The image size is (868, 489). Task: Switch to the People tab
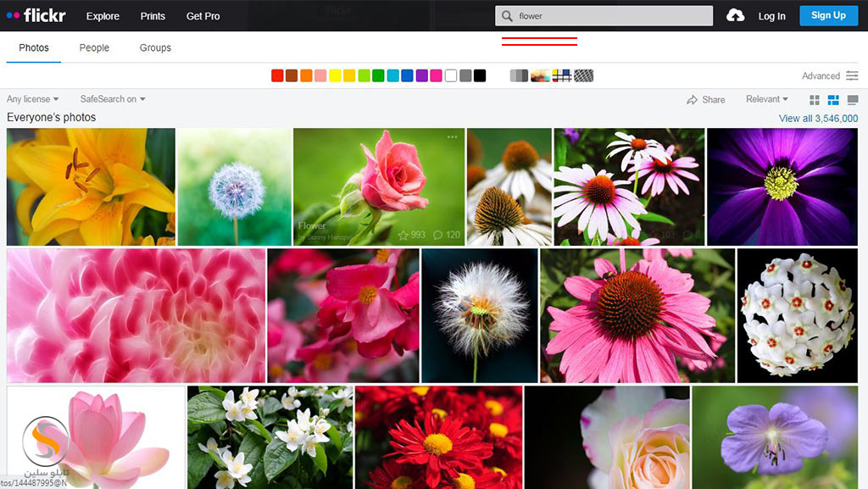94,47
